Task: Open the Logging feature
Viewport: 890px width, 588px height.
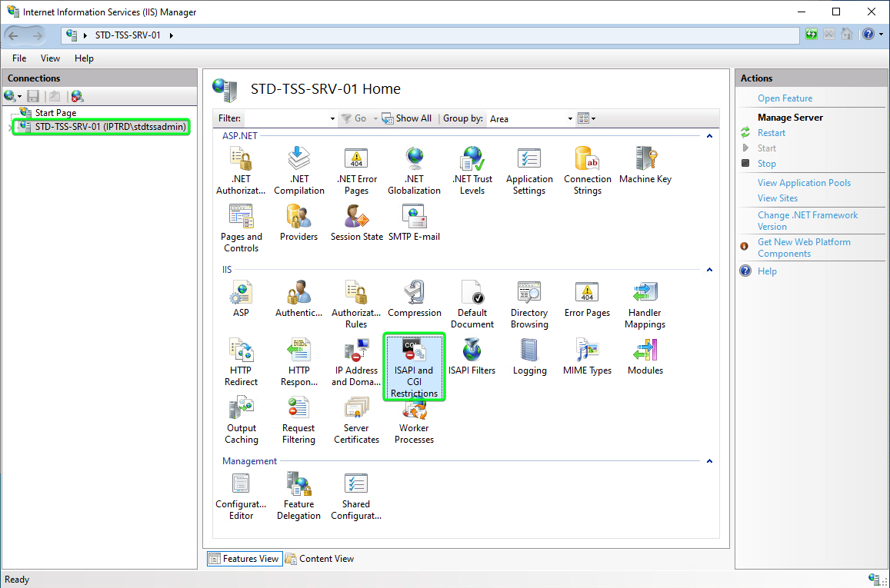Action: pos(529,357)
